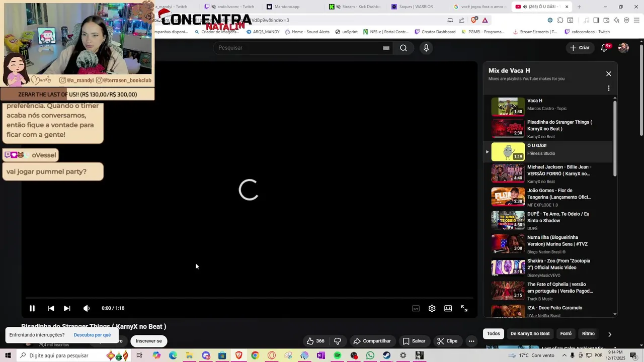Open the YouTube account avatar menu
Viewport: 644px width, 362px height.
[623, 48]
